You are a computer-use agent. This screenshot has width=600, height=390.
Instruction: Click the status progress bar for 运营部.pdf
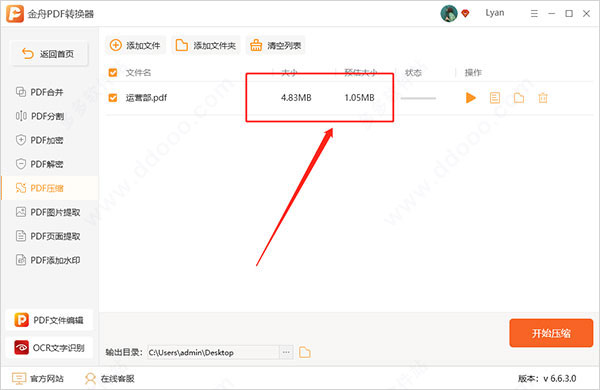(418, 98)
